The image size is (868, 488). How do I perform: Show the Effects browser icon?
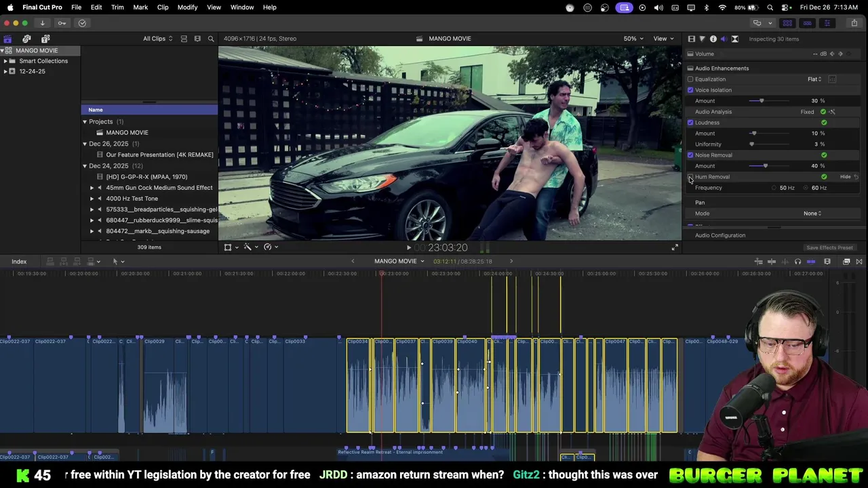coord(846,262)
